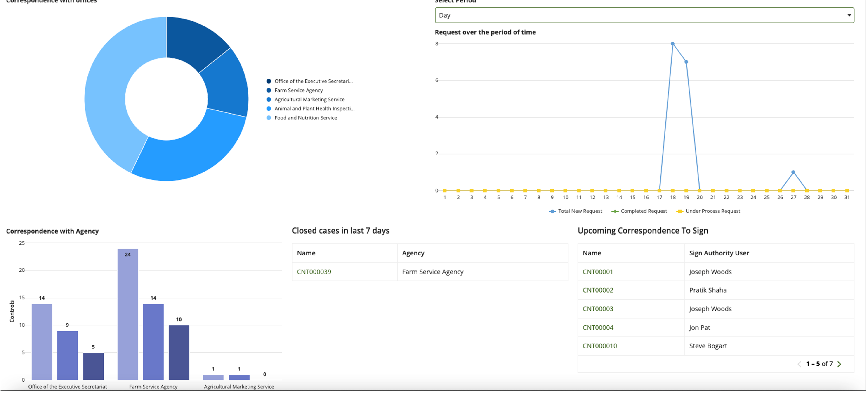
Task: Click the dropdown arrow of the period selector
Action: point(849,15)
